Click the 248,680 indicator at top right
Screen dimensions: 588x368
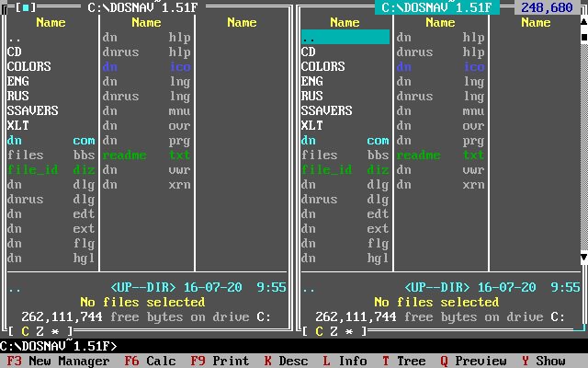point(547,7)
